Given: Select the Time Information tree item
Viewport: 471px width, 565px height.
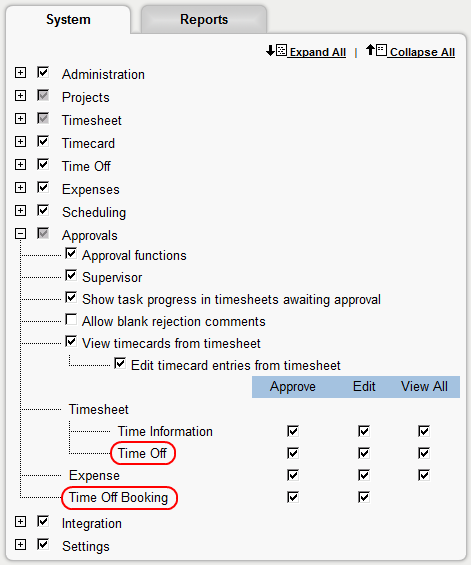Looking at the screenshot, I should tap(165, 431).
